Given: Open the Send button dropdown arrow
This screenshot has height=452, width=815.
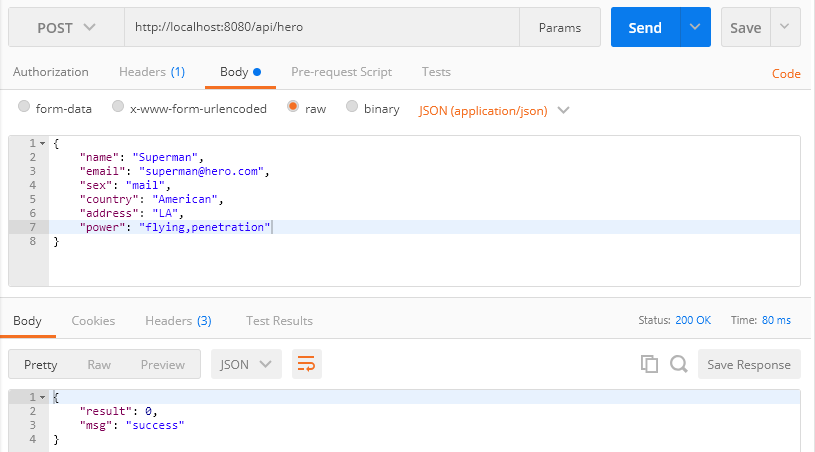Looking at the screenshot, I should (695, 27).
